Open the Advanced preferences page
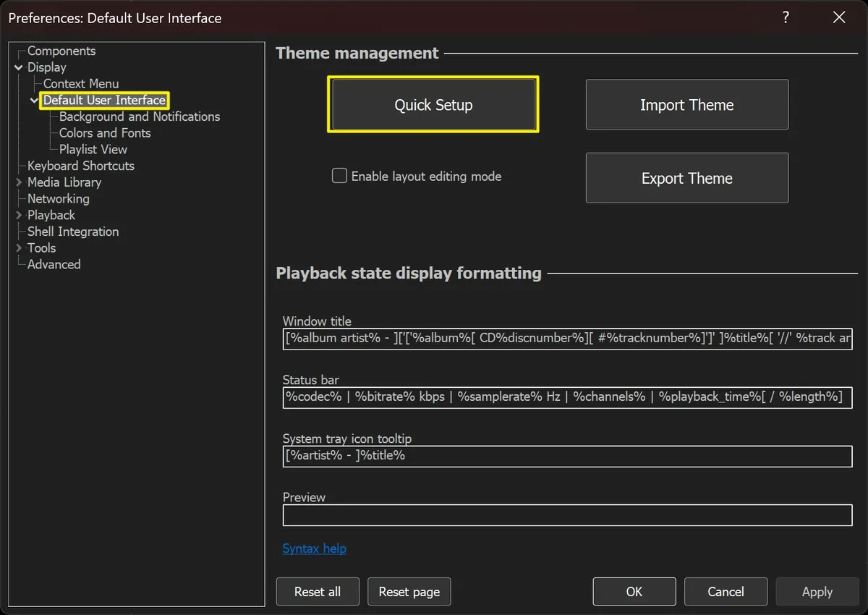 (x=54, y=264)
